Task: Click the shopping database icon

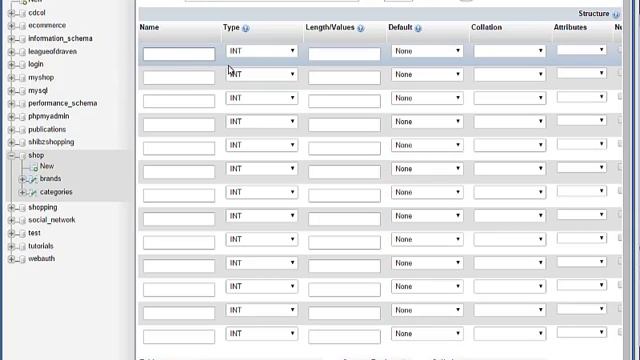Action: 23,208
